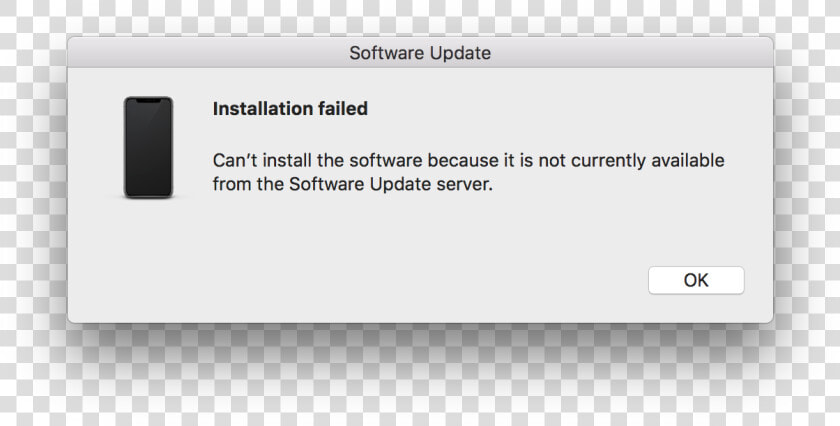
Task: Click the word "Update" in the title bar
Action: 460,53
